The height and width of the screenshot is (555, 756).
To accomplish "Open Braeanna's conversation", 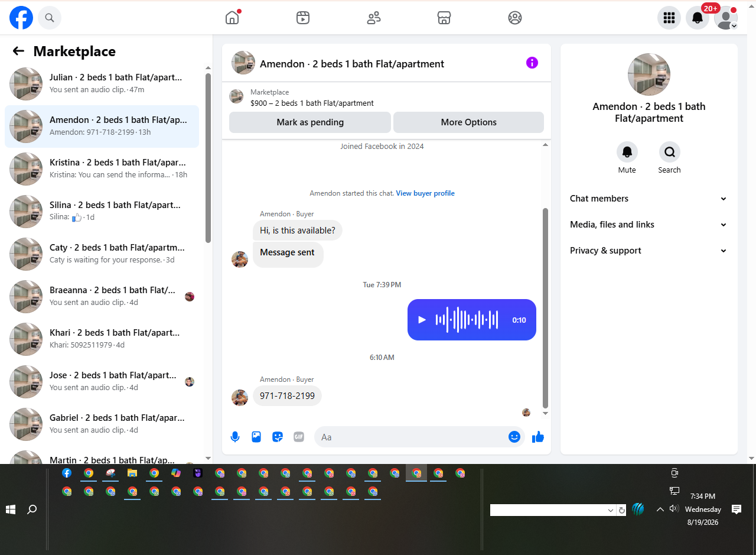I will point(102,297).
